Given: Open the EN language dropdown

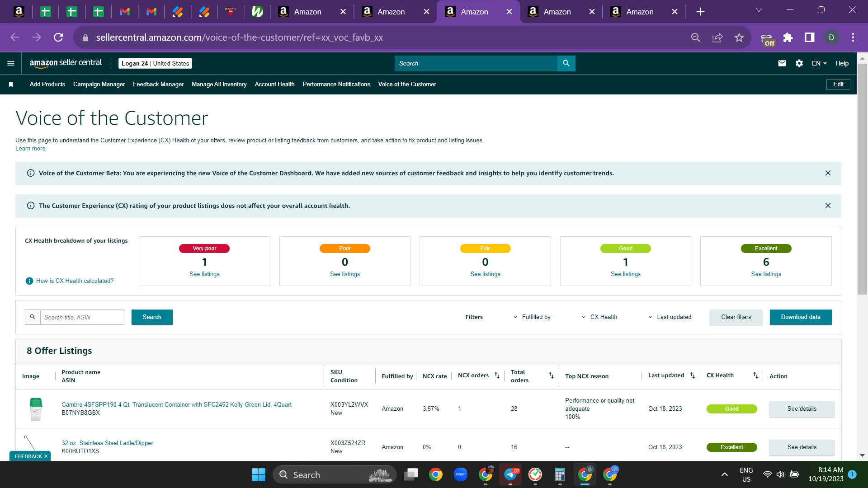Looking at the screenshot, I should coord(819,63).
